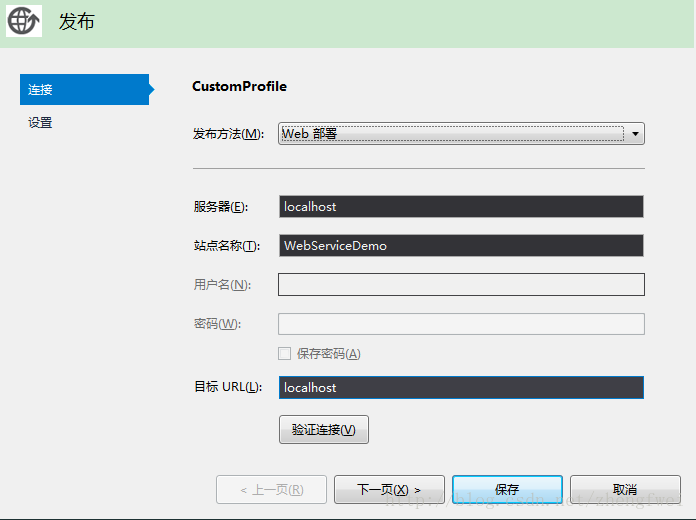Click the 密码 input field
696x520 pixels.
[461, 324]
